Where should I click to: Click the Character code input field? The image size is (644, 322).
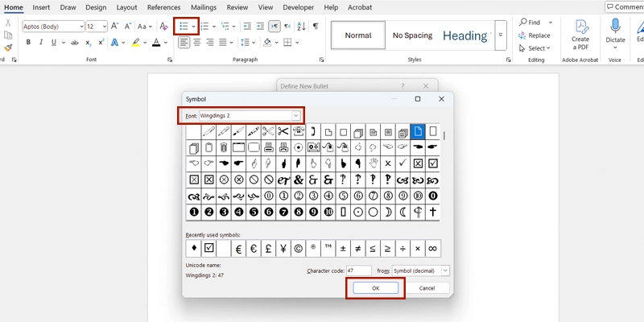tap(359, 271)
